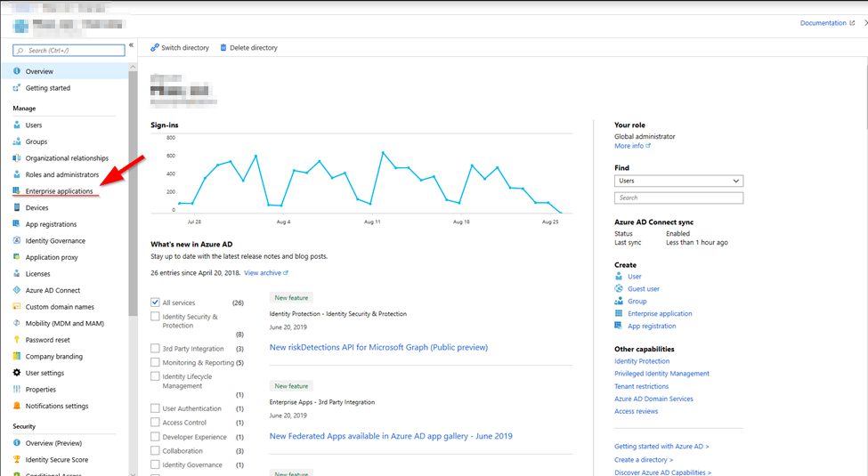Check the Developer Experience checkbox
This screenshot has height=476, width=868.
tap(155, 436)
